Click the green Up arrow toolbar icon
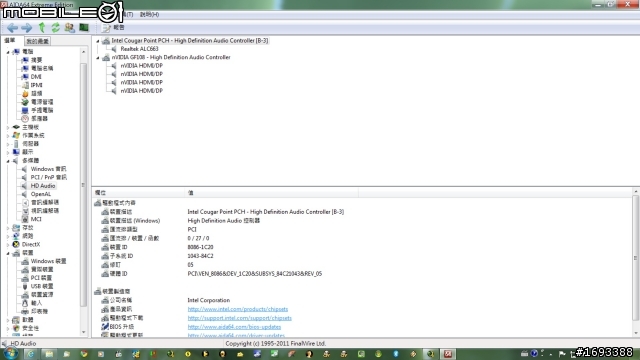Screen dimensions: 640x360 pyautogui.click(x=42, y=27)
